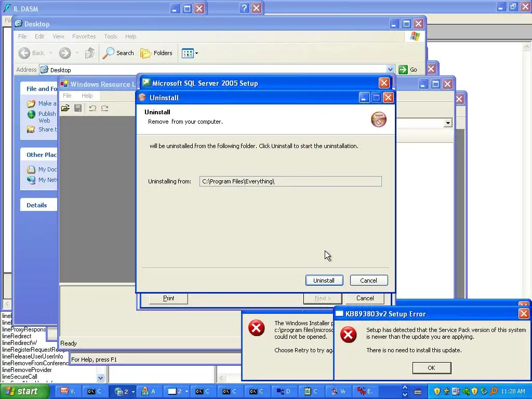Click the 'Uninstalling from' path field

pyautogui.click(x=290, y=181)
